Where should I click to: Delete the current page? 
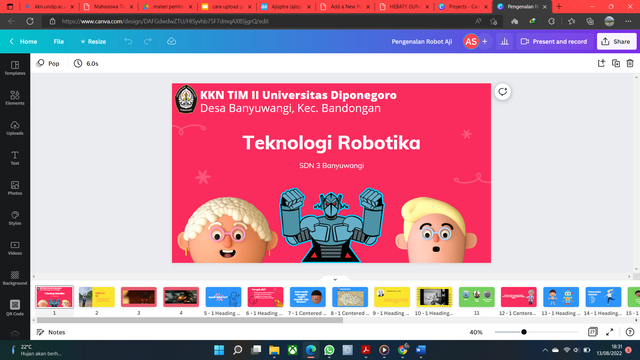tap(630, 63)
